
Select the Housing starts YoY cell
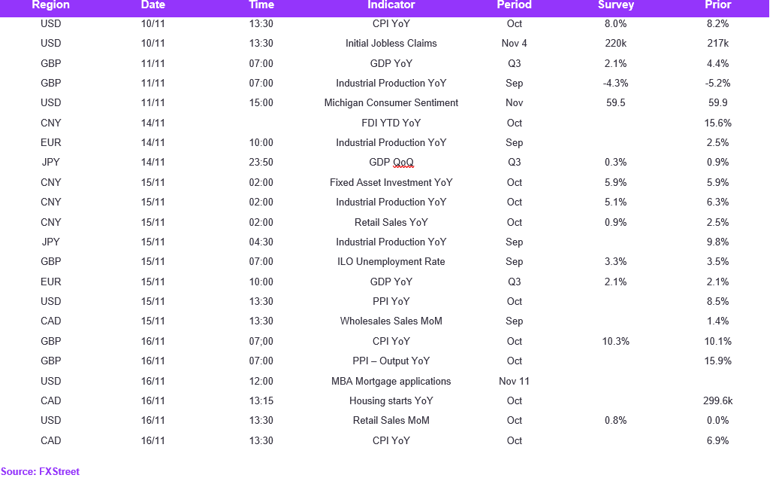click(x=391, y=401)
